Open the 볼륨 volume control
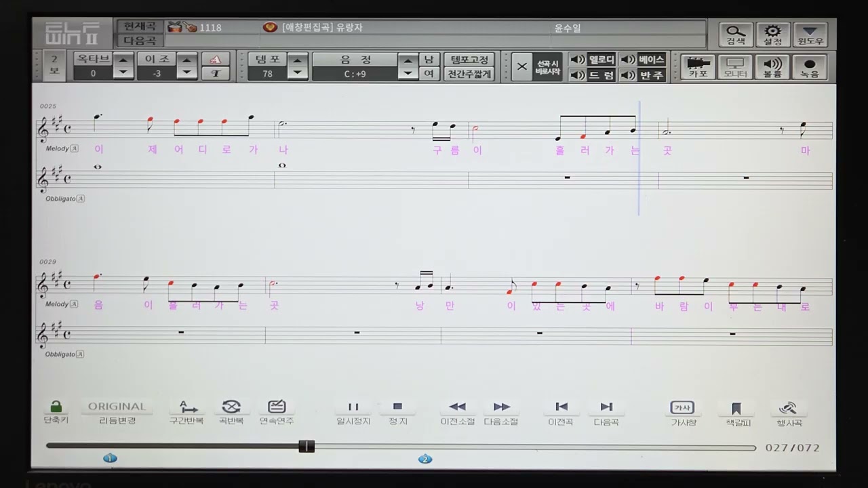868x488 pixels. (772, 67)
